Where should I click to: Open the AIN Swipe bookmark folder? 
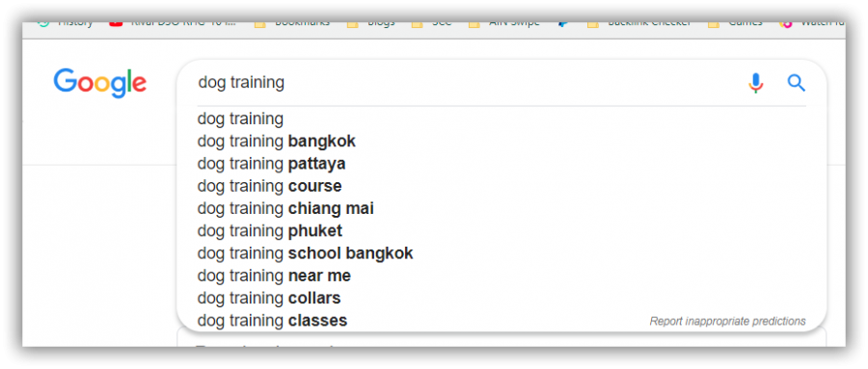click(x=503, y=23)
